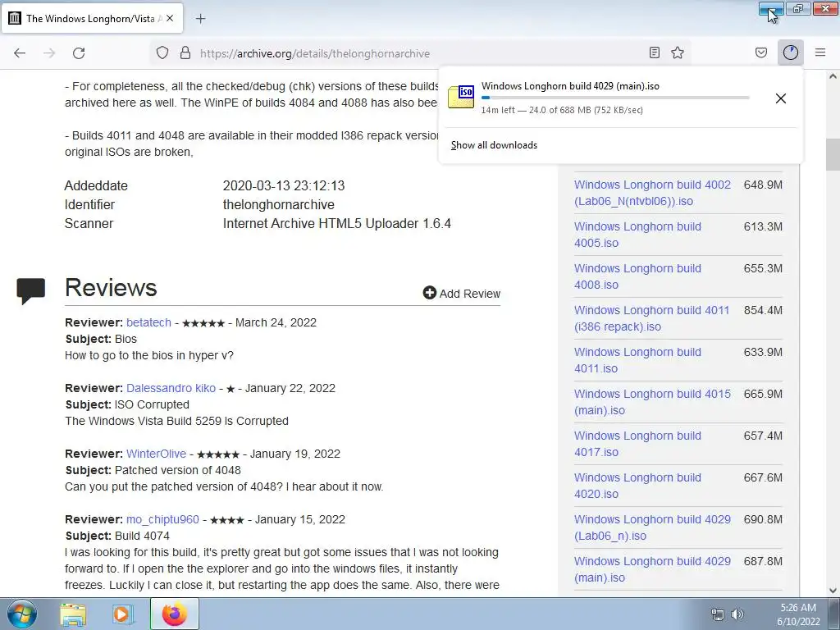Click the scrollbar down arrow
Viewport: 840px width, 630px height.
pos(833,591)
